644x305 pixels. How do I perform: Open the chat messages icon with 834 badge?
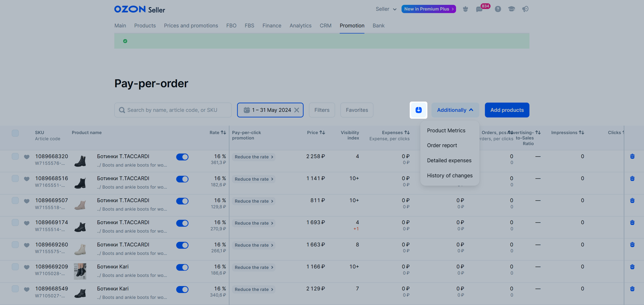pos(479,9)
